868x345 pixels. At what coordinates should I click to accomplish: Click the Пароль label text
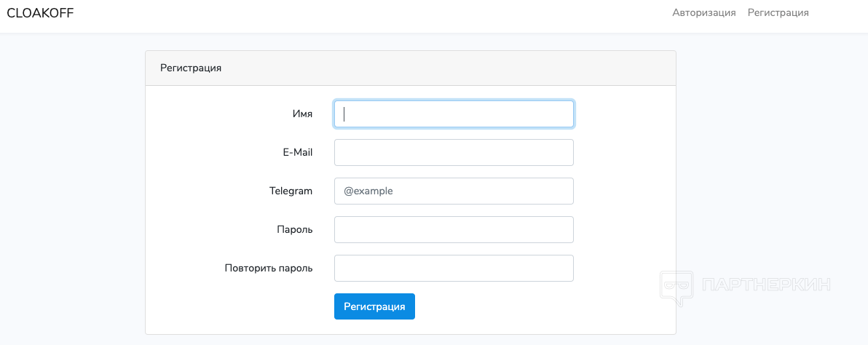[x=294, y=230]
